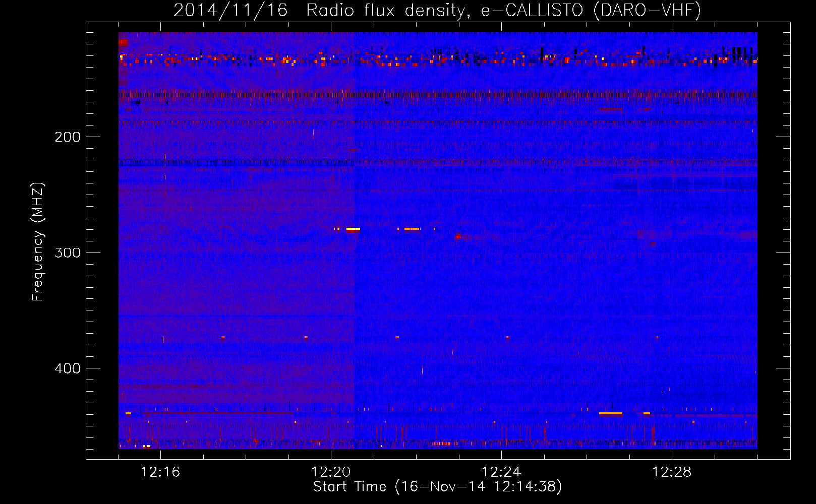This screenshot has width=816, height=504.
Task: Click the 300 frequency tick label
Action: (68, 253)
